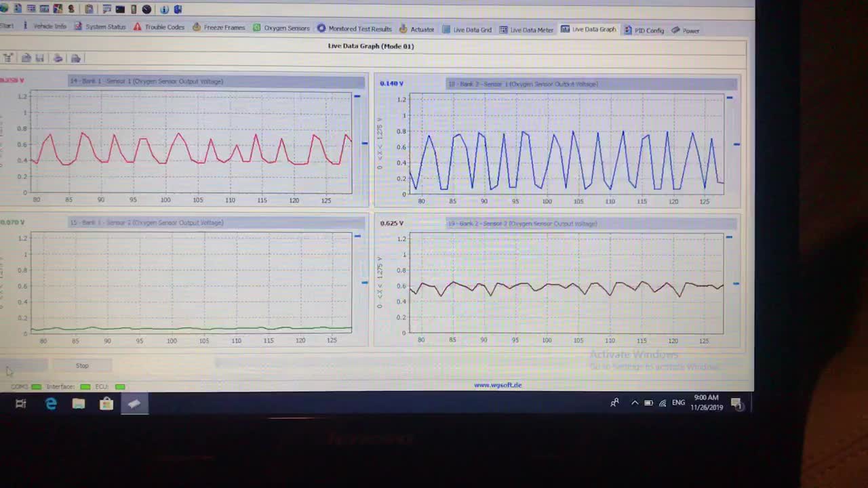Open the Live Data Meter tab
Screen dimensions: 868x488
tap(526, 30)
